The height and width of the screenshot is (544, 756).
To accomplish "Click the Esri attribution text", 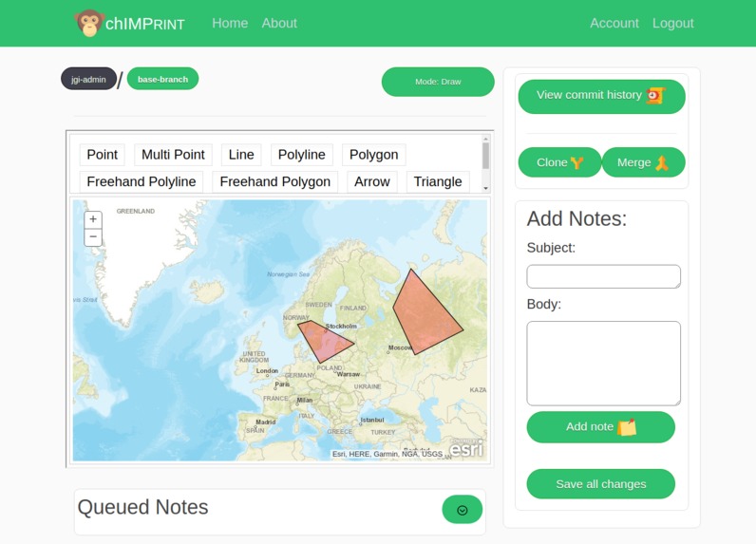I will pyautogui.click(x=387, y=454).
